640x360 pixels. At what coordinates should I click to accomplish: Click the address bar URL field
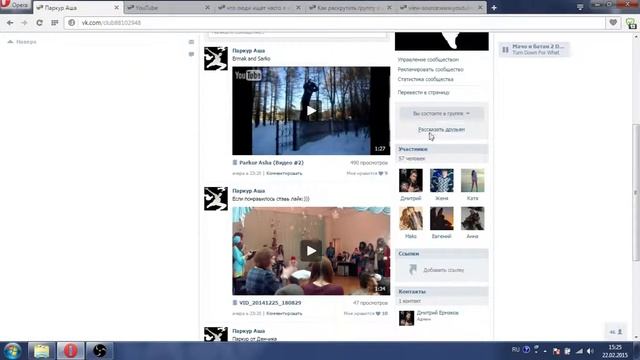[335, 23]
